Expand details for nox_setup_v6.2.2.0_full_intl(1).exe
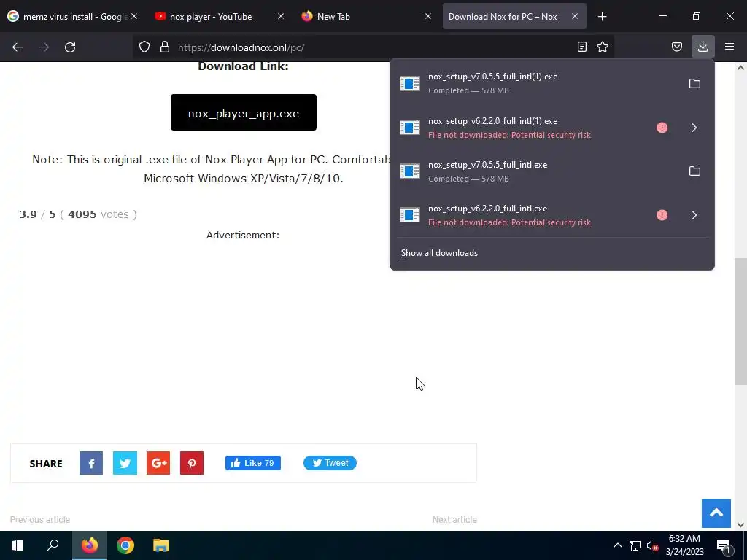 point(694,128)
